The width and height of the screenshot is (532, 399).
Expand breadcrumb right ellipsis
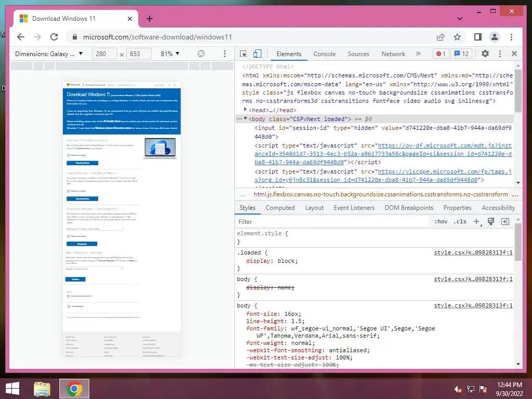click(x=515, y=195)
